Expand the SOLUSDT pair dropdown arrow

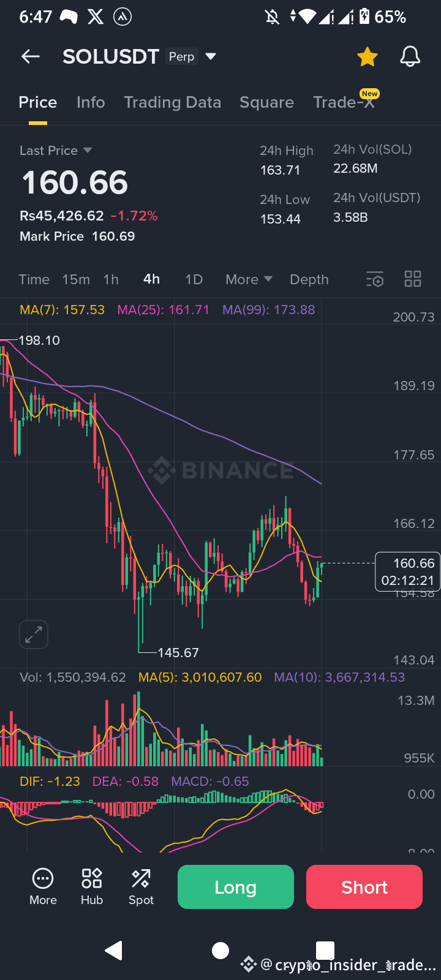pos(211,56)
